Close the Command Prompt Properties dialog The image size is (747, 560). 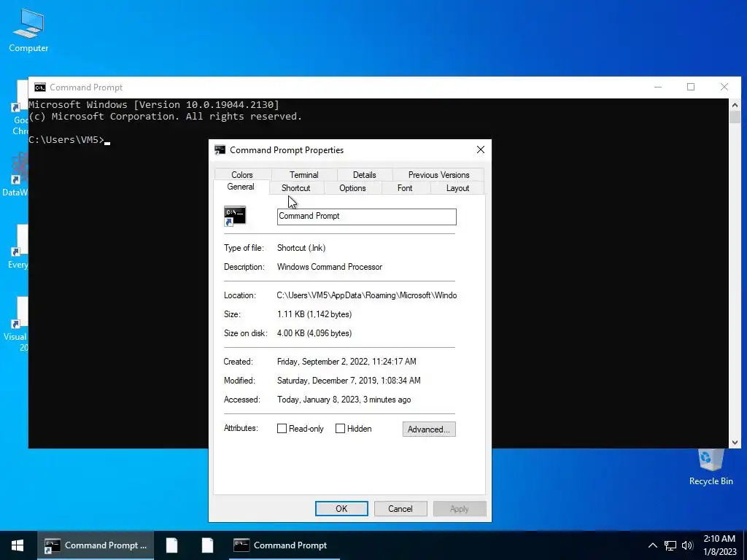pos(481,150)
